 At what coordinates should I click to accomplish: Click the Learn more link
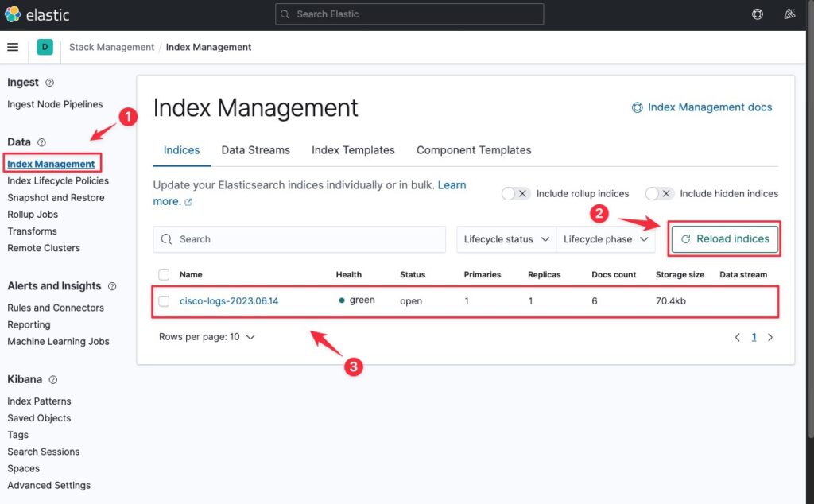coord(452,185)
